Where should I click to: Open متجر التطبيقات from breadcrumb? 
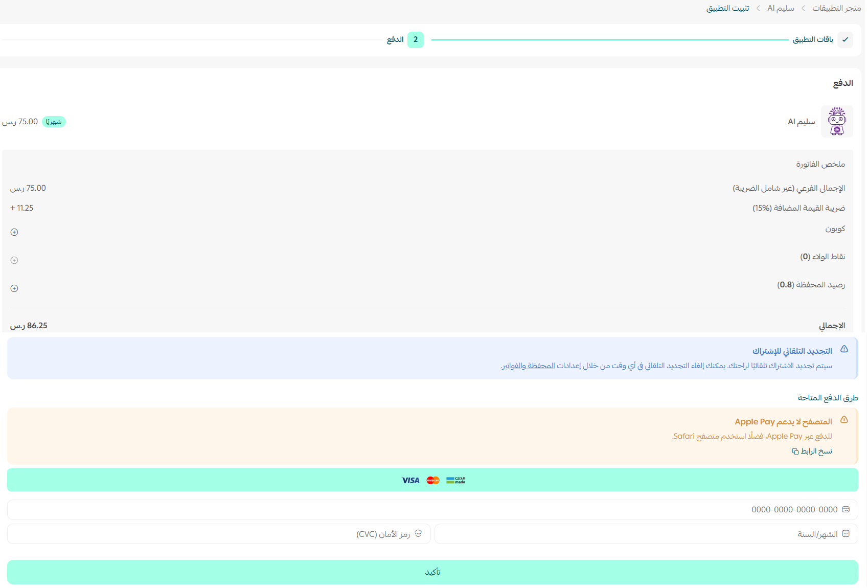point(837,8)
